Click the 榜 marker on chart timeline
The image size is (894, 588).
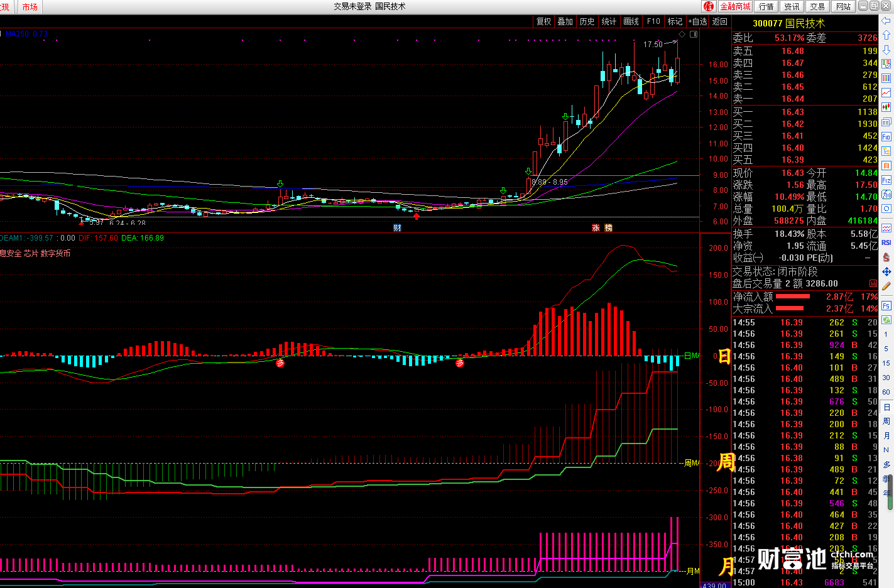(x=608, y=228)
